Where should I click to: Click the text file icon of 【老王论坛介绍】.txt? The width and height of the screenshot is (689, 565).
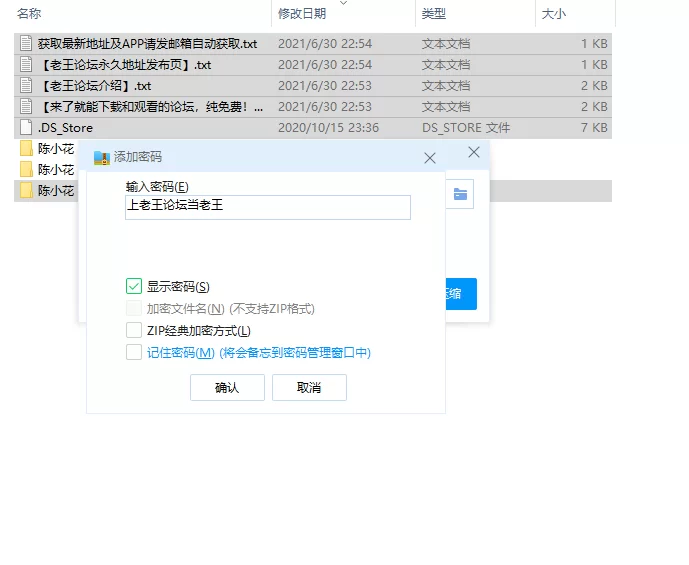click(26, 85)
